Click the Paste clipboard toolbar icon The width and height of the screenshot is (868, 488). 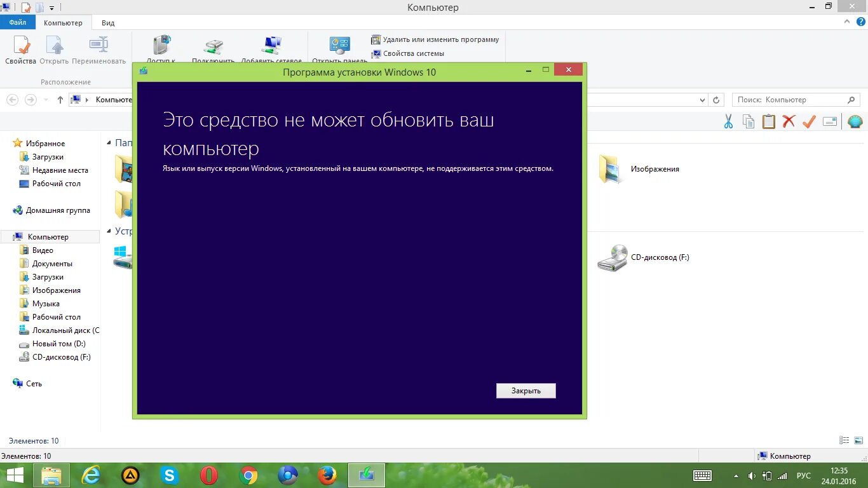(x=769, y=121)
